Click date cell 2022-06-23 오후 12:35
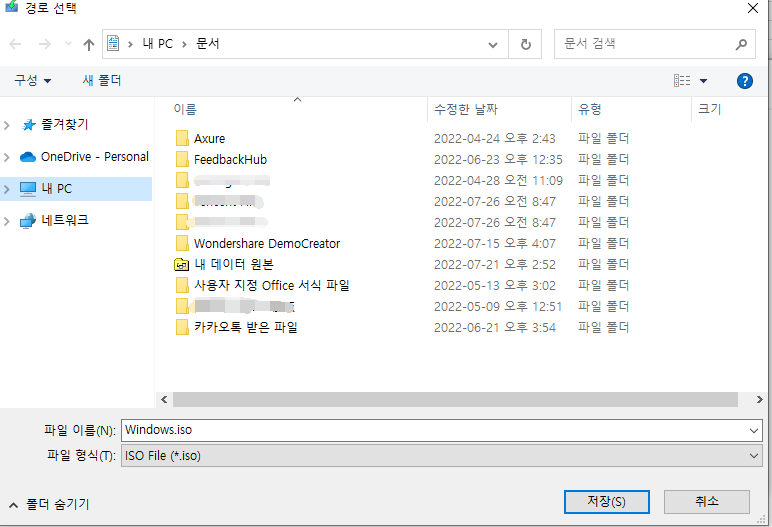Screen dimensions: 772x527 click(x=498, y=160)
